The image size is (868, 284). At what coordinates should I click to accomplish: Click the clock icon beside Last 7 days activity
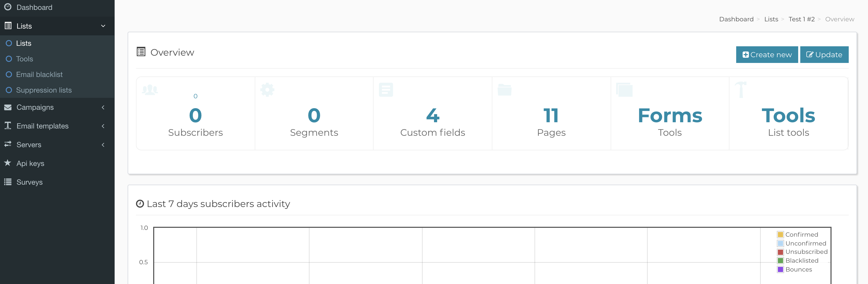tap(140, 204)
